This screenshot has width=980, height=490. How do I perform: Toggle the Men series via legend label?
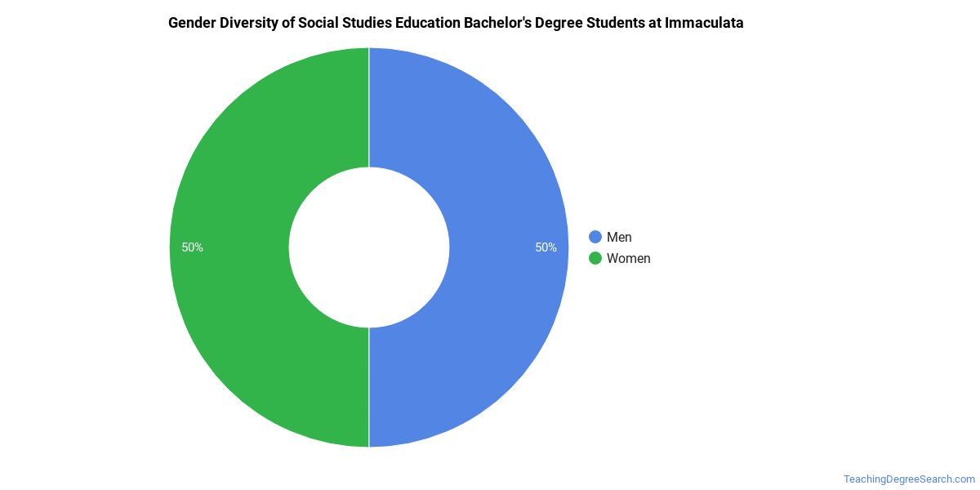point(619,237)
